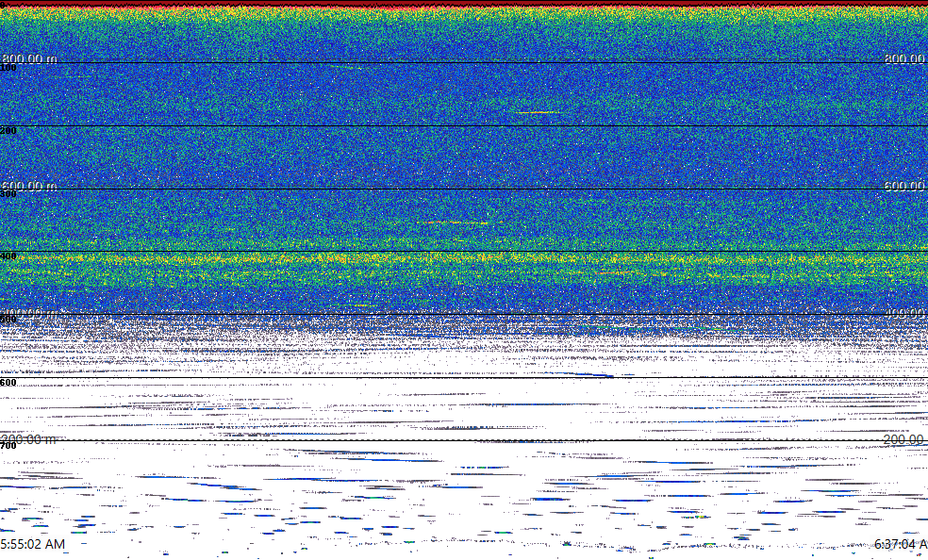Click the left 600.00 m range label

coord(29,187)
